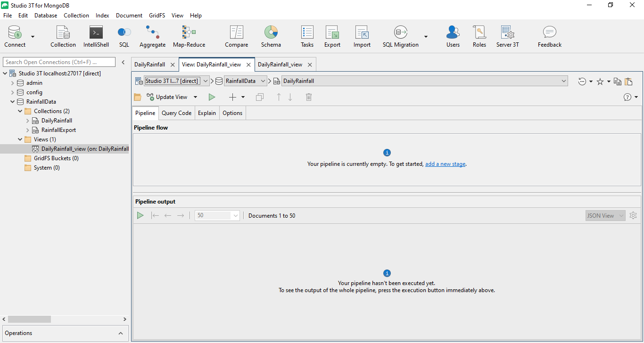Screen dimensions: 644x343
Task: Expand the DailyRainfall collection node
Action: [28, 120]
